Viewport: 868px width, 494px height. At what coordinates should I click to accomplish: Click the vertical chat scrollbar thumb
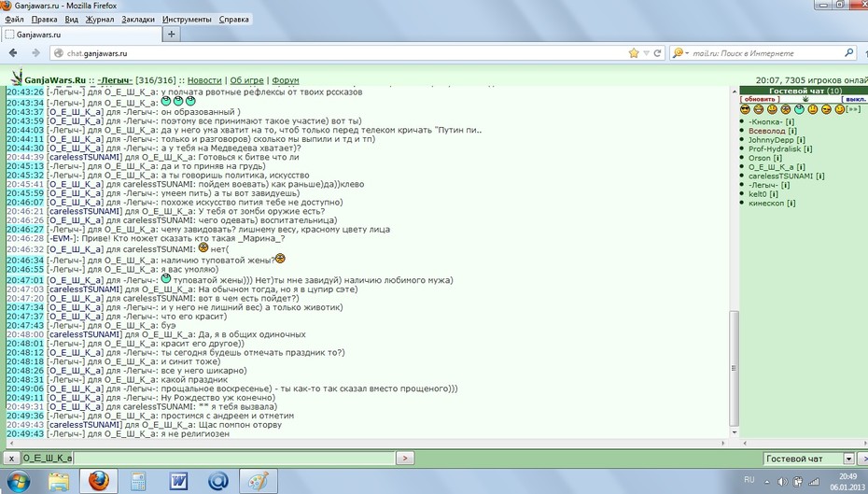(x=734, y=368)
